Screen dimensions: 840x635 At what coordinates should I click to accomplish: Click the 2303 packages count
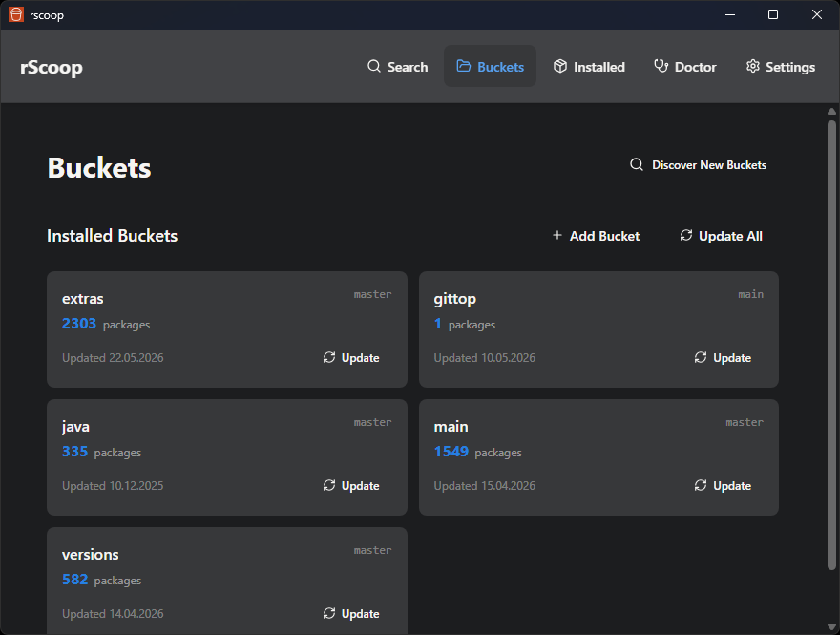point(106,325)
